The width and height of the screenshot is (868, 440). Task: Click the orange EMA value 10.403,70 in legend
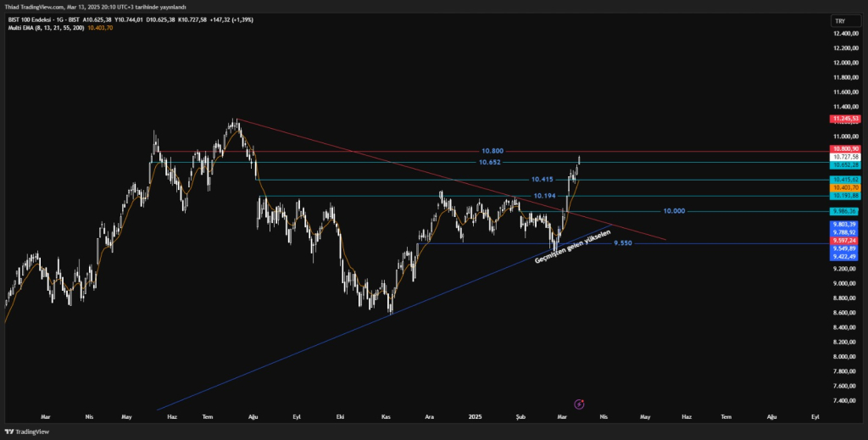coord(100,28)
